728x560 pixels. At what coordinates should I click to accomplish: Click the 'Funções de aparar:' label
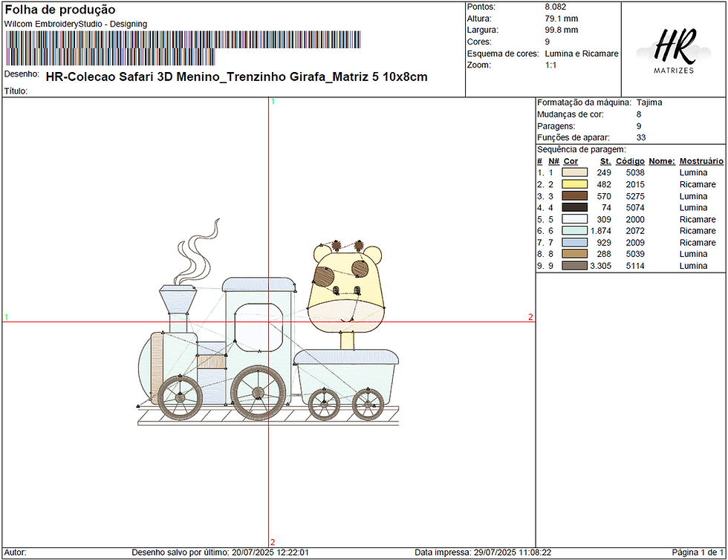click(x=573, y=137)
